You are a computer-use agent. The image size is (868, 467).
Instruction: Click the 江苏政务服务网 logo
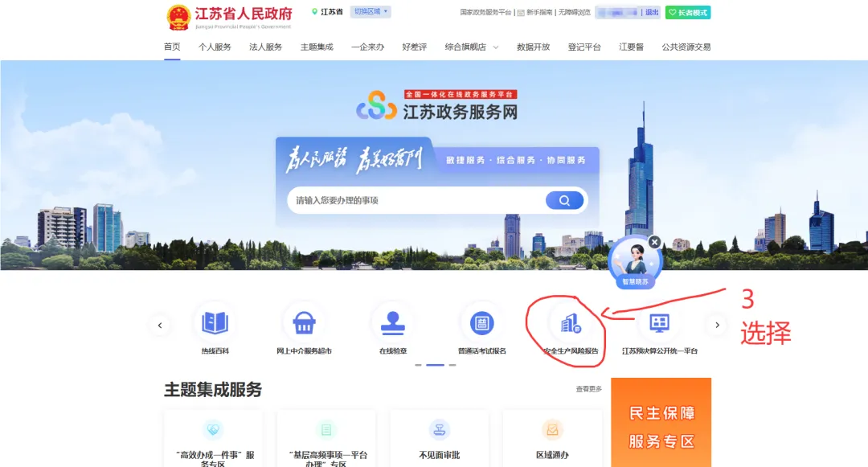(436, 105)
